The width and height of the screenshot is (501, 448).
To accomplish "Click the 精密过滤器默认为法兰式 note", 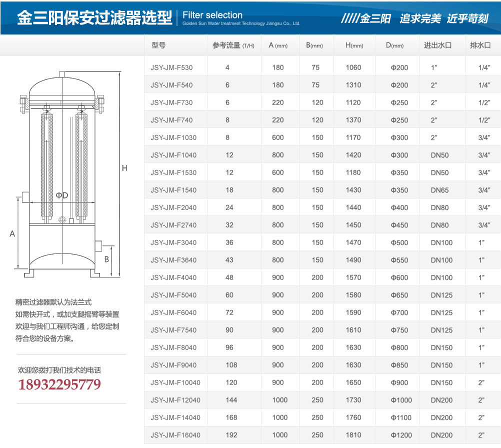I will 53,302.
